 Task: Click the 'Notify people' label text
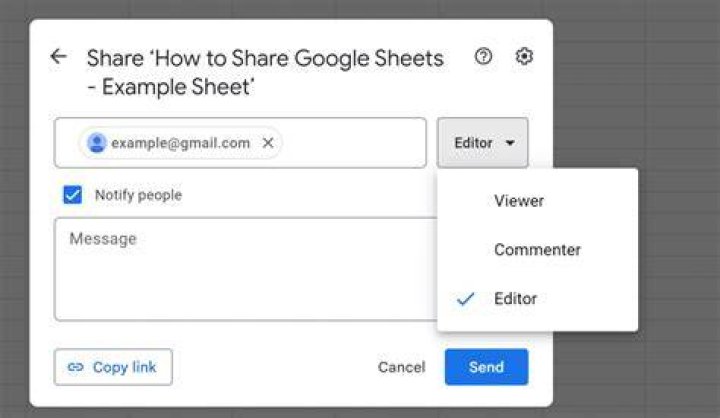(x=138, y=195)
